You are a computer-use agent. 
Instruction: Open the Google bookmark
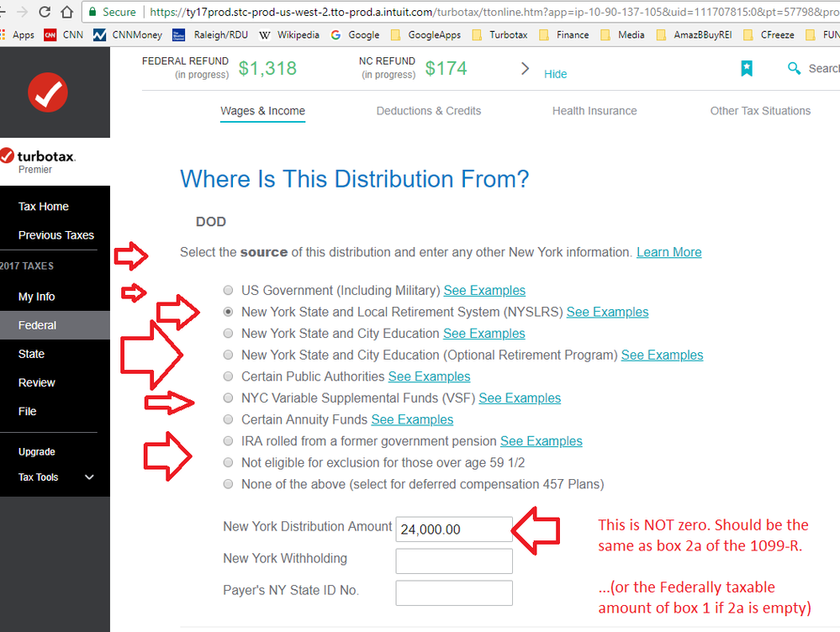(x=355, y=34)
